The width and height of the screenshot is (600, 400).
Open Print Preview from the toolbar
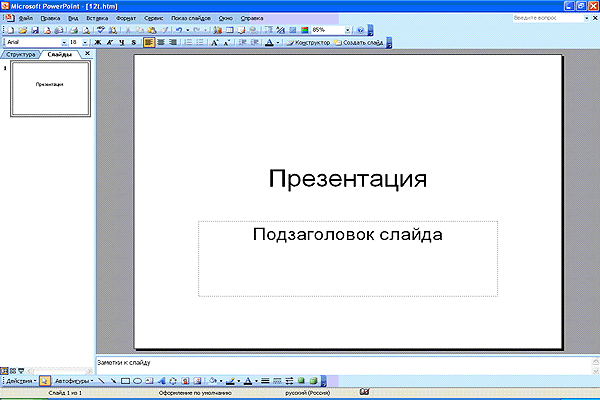(x=86, y=30)
